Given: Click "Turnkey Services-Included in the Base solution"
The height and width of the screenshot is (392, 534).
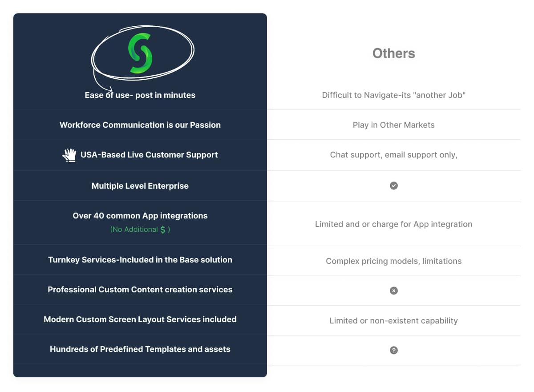Looking at the screenshot, I should [x=140, y=260].
